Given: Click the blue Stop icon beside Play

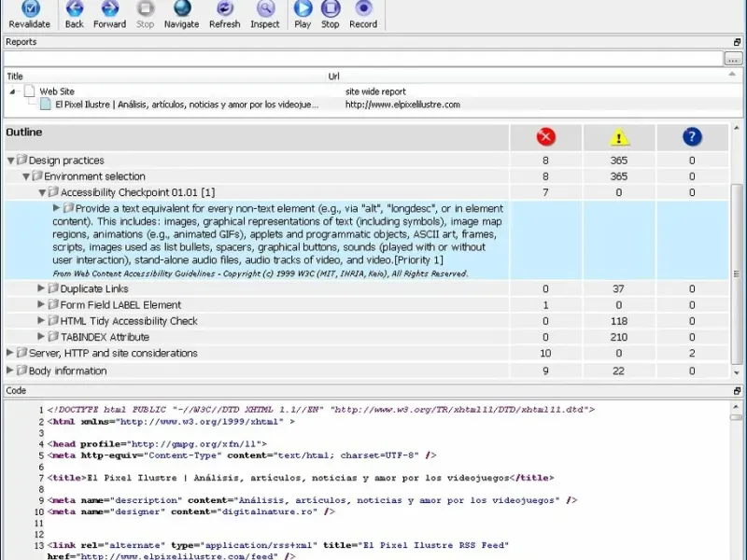Looking at the screenshot, I should pyautogui.click(x=331, y=8).
